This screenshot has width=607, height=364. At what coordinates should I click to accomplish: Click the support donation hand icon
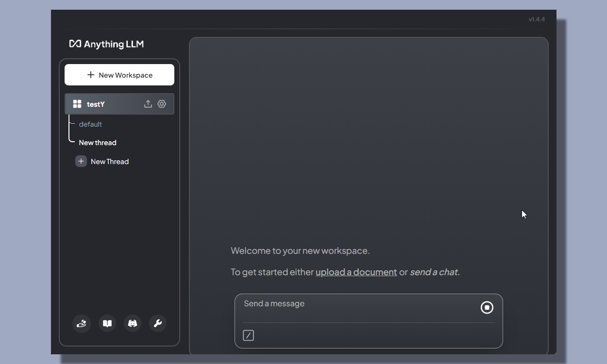click(82, 323)
